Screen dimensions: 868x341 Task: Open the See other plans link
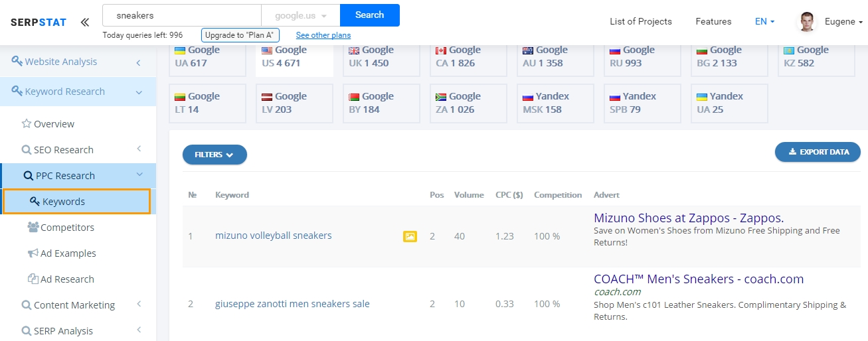pos(323,35)
